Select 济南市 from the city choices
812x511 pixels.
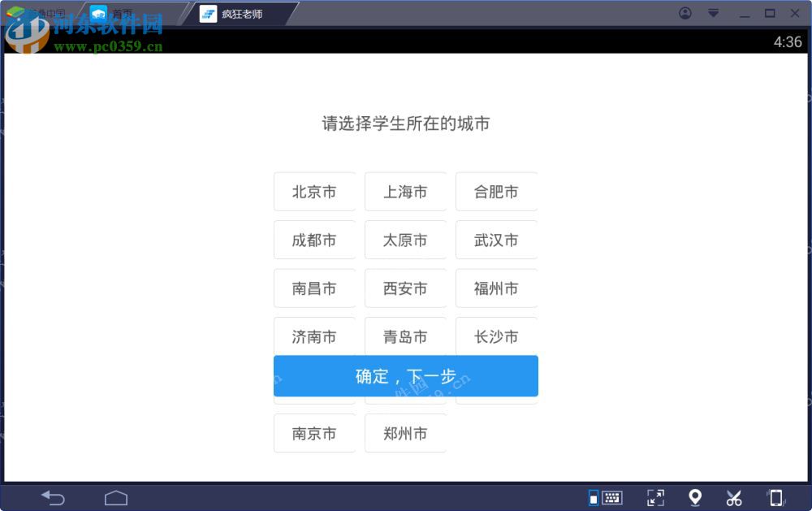pos(315,336)
